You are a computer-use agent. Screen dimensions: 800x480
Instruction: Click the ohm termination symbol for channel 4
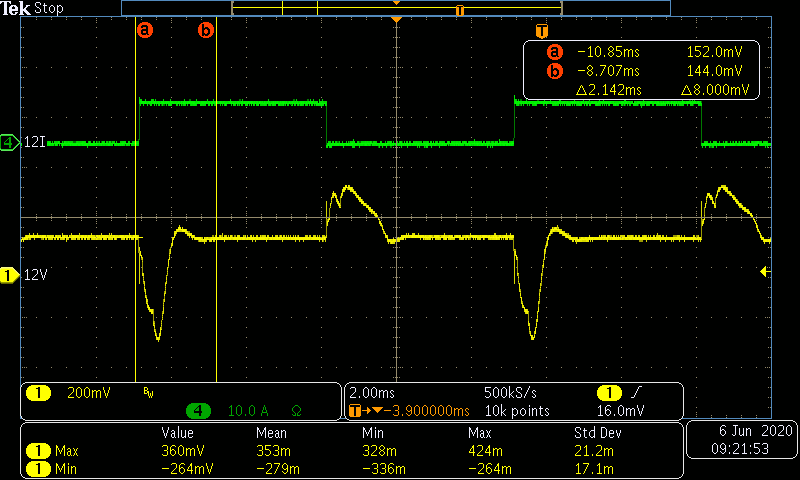tap(296, 411)
